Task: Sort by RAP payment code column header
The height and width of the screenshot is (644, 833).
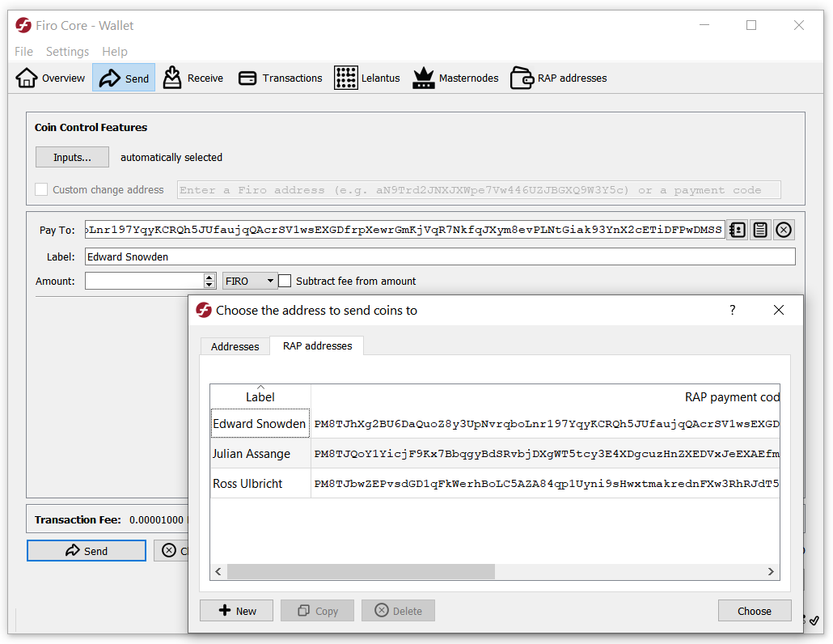Action: point(545,396)
